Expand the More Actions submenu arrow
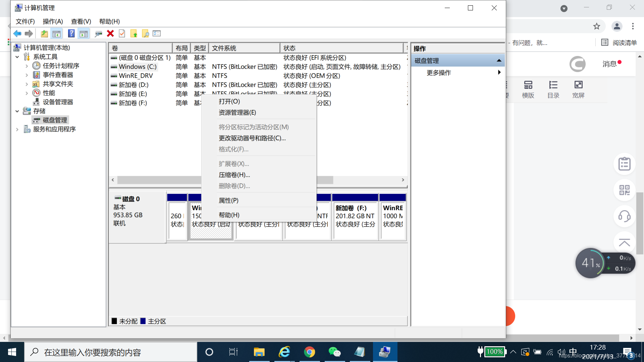The image size is (644, 362). point(499,72)
